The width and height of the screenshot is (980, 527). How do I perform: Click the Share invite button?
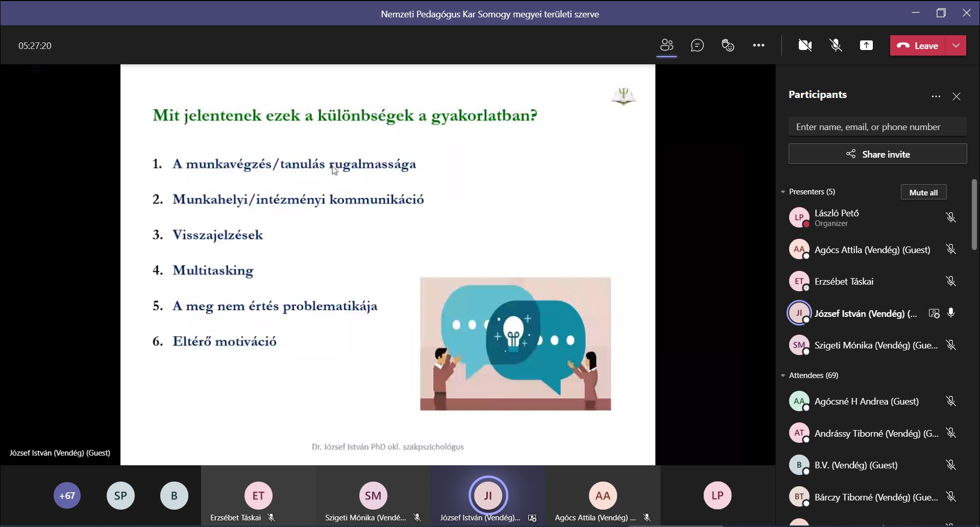click(x=877, y=154)
